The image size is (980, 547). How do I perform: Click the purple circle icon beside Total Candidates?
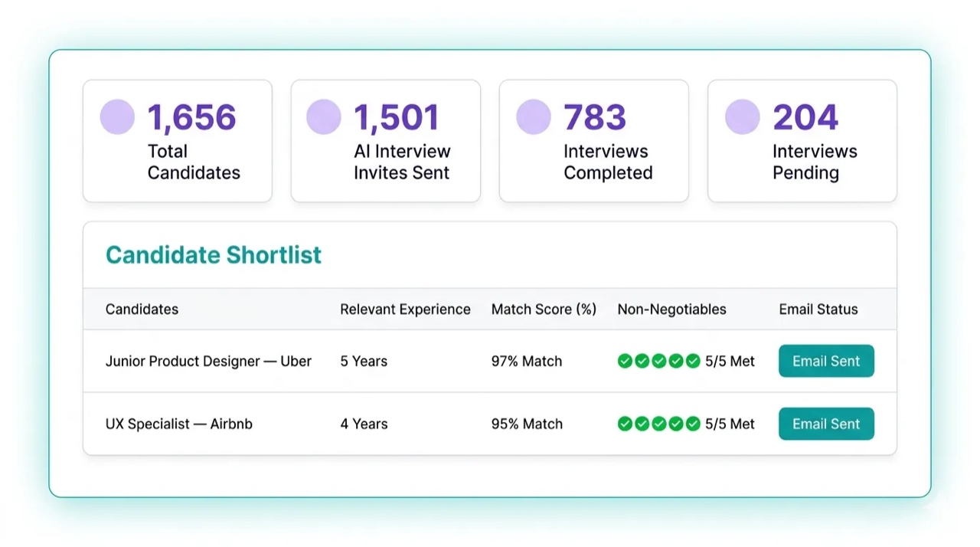tap(117, 117)
